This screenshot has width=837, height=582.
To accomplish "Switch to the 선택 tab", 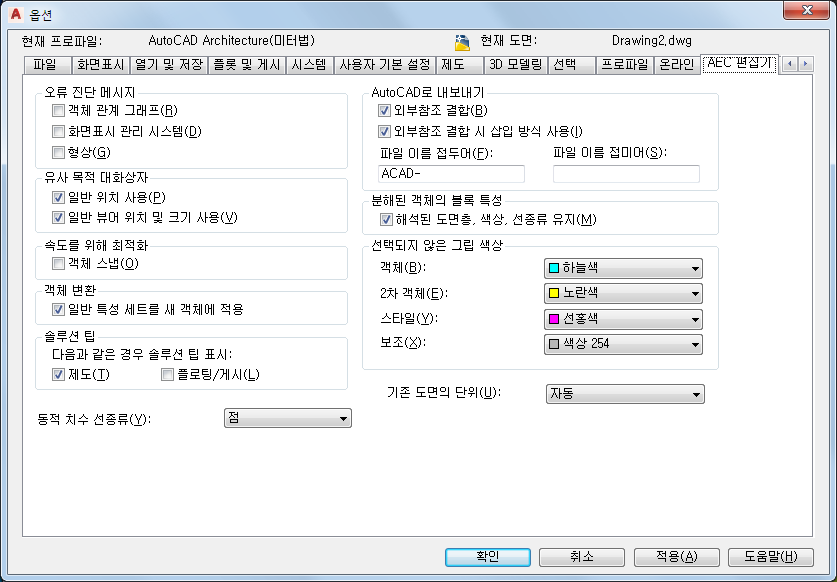I will click(571, 65).
